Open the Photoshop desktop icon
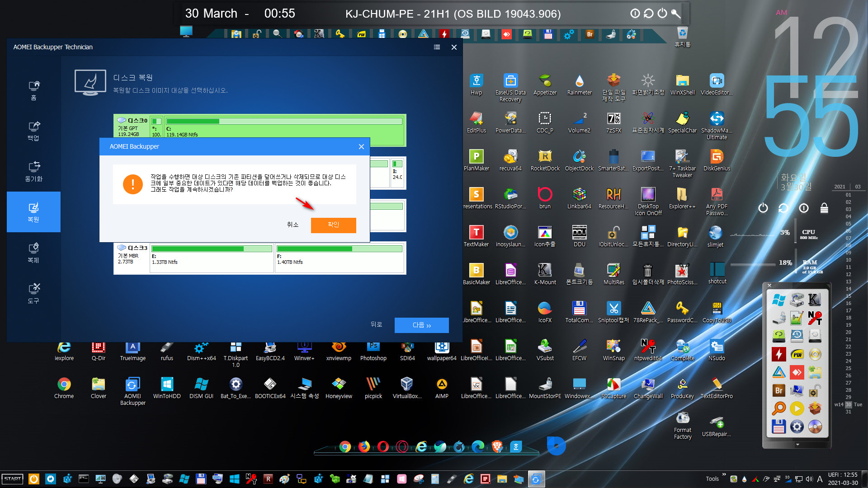This screenshot has height=488, width=868. pos(373,350)
